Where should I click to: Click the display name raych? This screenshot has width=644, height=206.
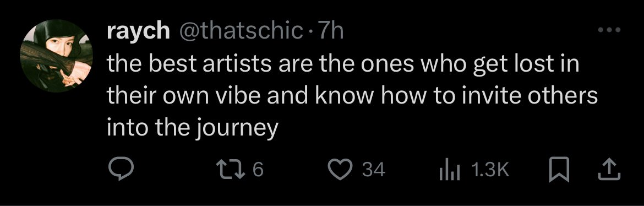[138, 31]
